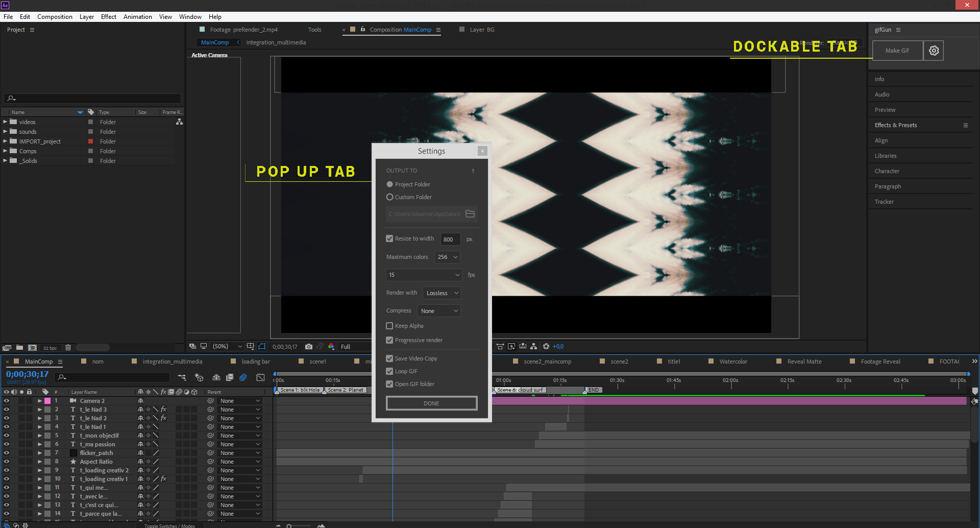Click the browse folder icon for custom path
Screen dimensions: 980x528
(470, 214)
